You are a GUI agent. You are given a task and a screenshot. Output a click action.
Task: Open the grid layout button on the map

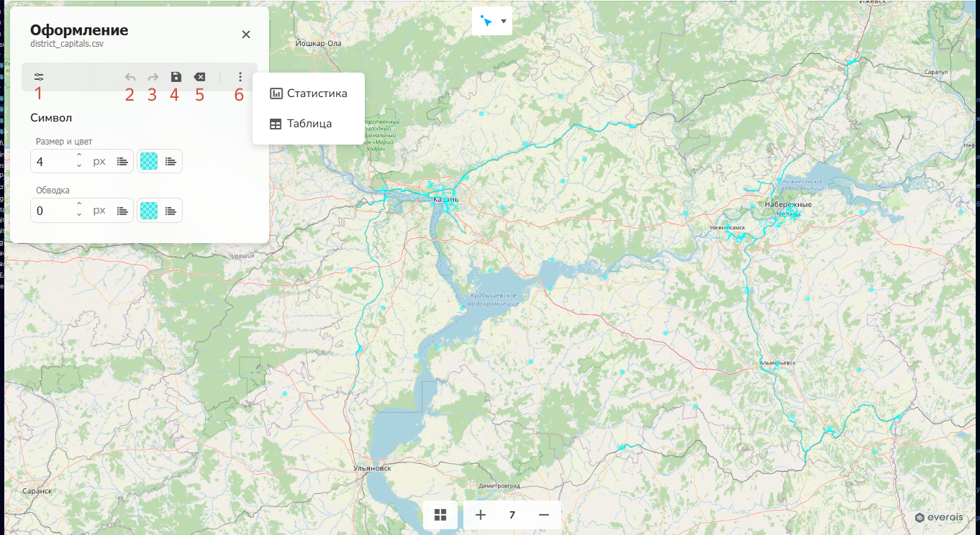point(440,515)
